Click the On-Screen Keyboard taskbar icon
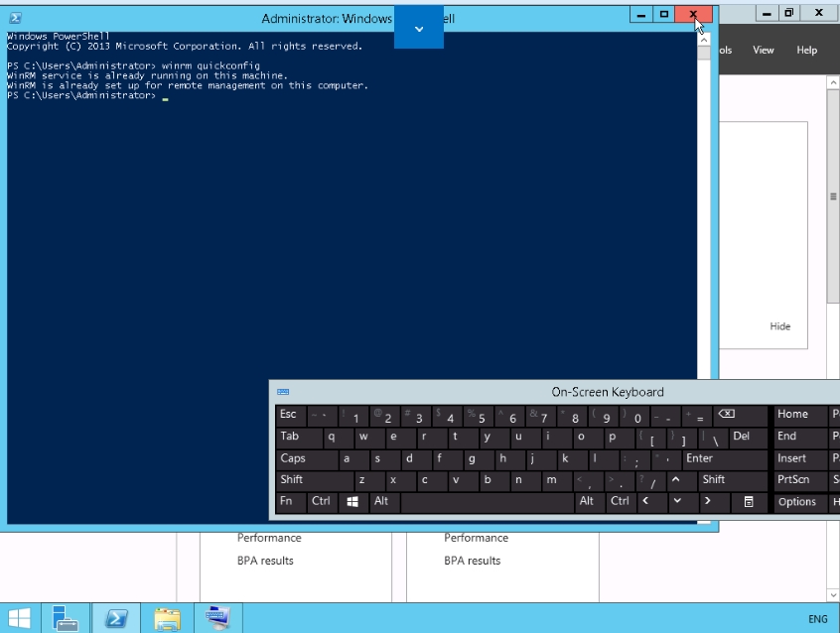The height and width of the screenshot is (633, 840). [x=217, y=618]
